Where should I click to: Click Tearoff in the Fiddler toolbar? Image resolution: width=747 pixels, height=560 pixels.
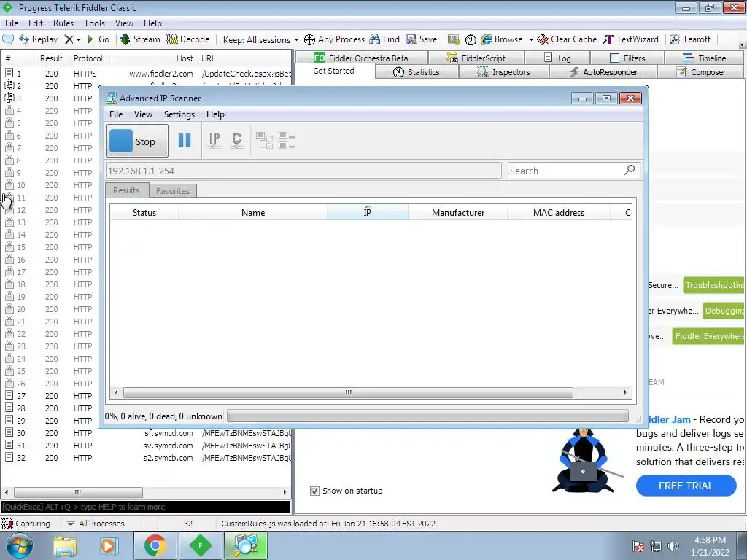click(x=690, y=39)
